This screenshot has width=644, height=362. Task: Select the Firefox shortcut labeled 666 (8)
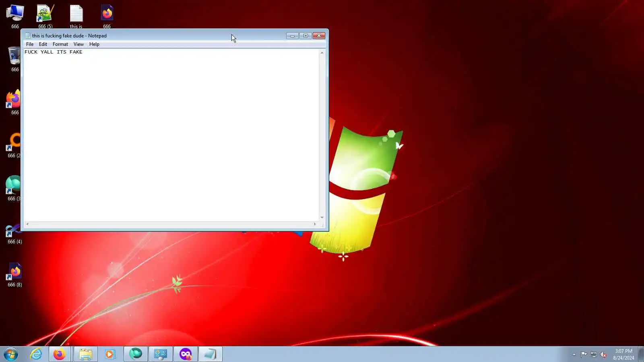click(14, 274)
